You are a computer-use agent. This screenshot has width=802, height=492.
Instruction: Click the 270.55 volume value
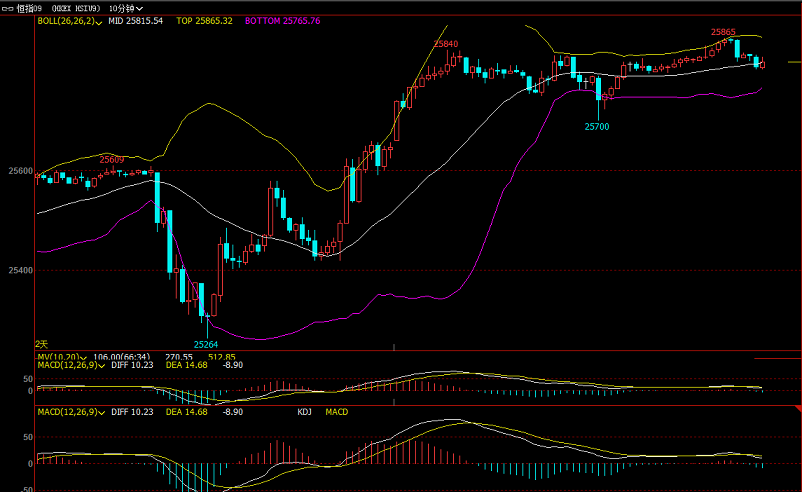[179, 357]
